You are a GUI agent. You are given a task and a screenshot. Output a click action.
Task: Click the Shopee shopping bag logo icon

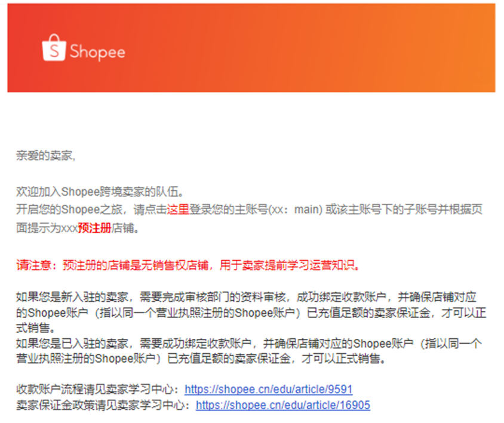click(x=54, y=48)
